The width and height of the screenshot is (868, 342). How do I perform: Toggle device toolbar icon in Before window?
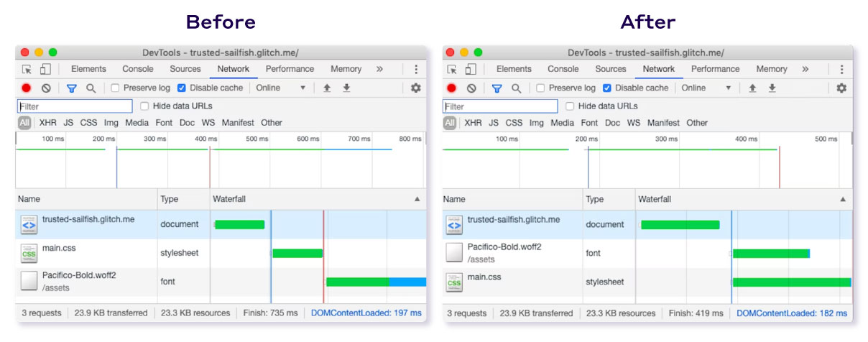tap(45, 70)
